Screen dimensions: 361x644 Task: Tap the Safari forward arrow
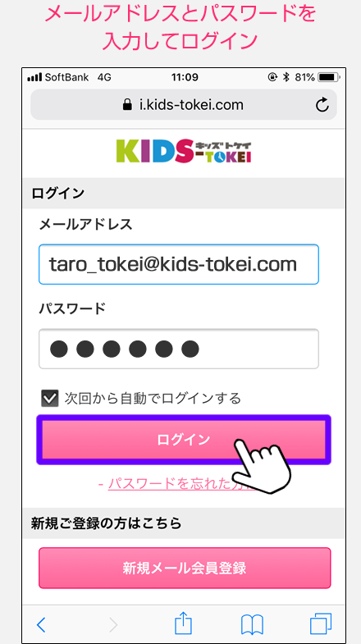[113, 624]
